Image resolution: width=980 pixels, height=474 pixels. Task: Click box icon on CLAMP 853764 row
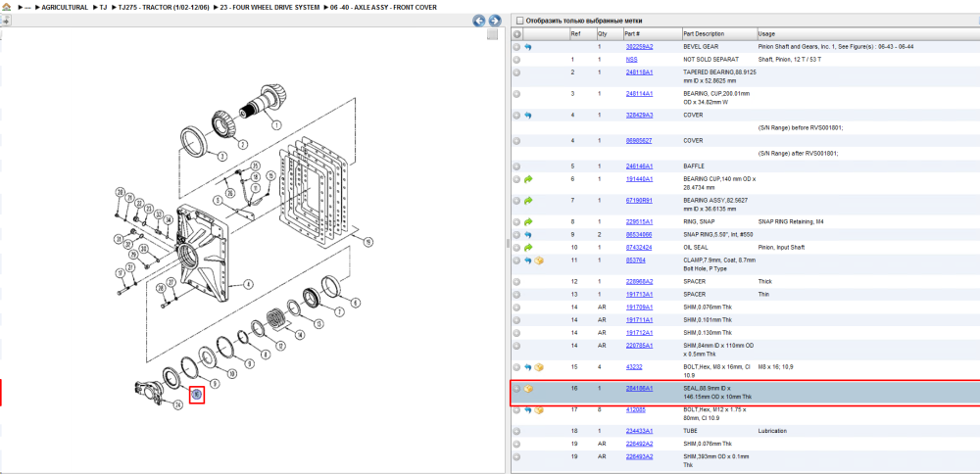point(539,261)
